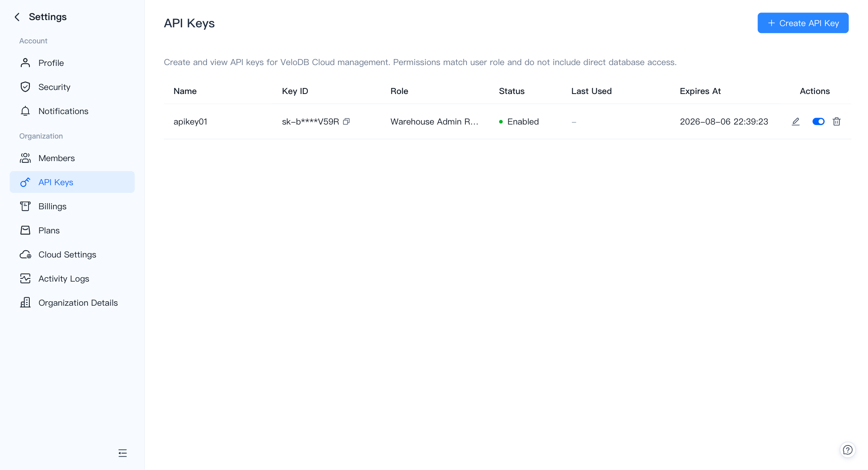868x470 pixels.
Task: Open the Members page
Action: [72, 158]
